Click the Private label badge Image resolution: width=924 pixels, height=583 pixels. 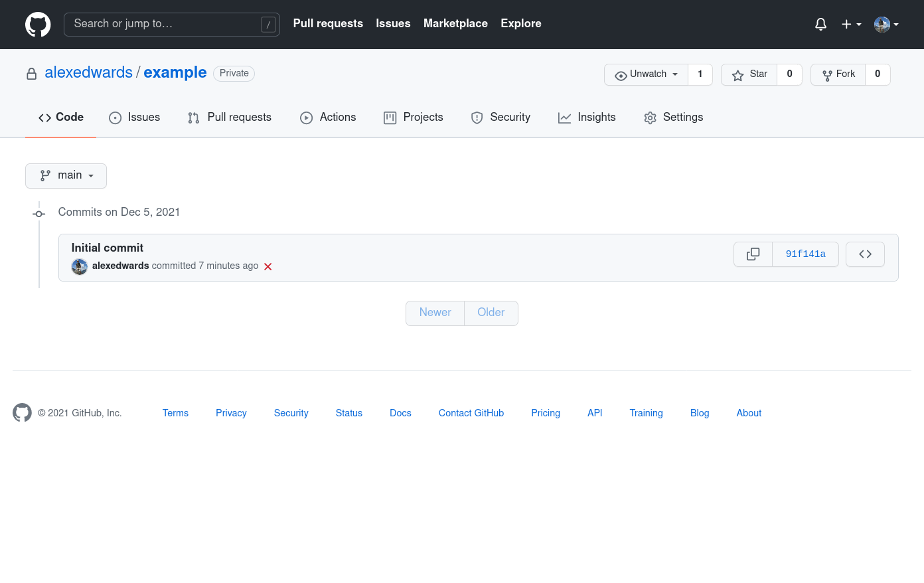(234, 73)
